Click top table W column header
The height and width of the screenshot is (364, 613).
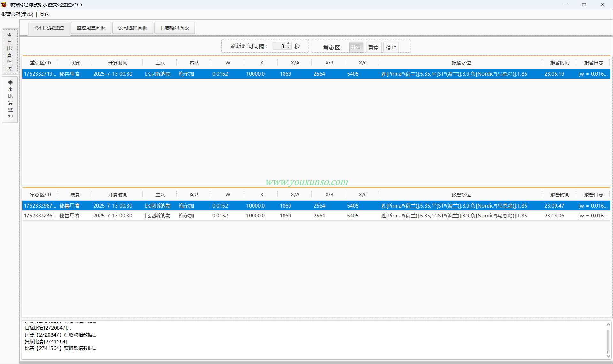pos(227,63)
